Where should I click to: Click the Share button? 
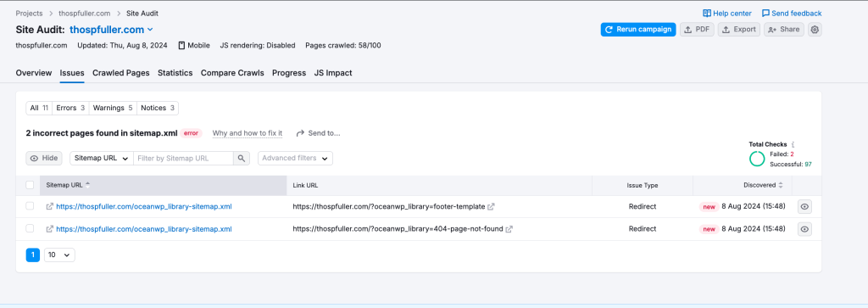pos(784,30)
